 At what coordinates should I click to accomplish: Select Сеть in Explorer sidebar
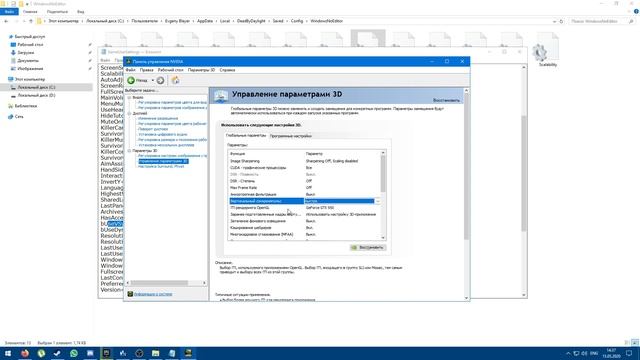point(19,116)
